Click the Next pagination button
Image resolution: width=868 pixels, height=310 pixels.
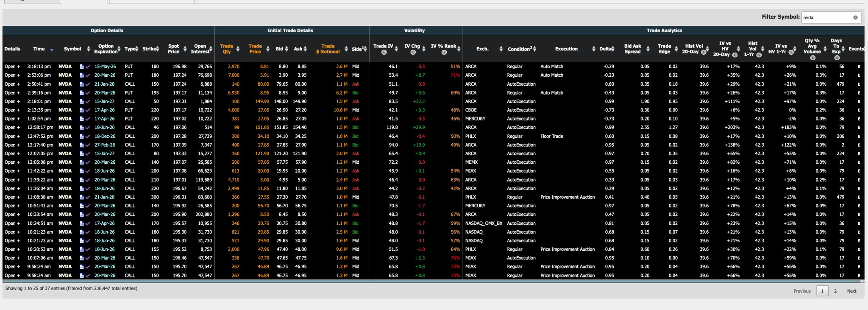pos(851,291)
